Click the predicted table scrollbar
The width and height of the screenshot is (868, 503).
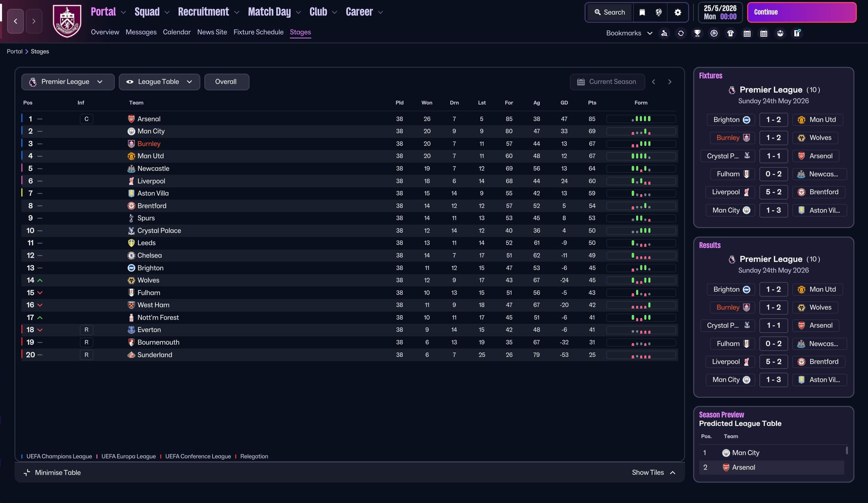pyautogui.click(x=846, y=450)
